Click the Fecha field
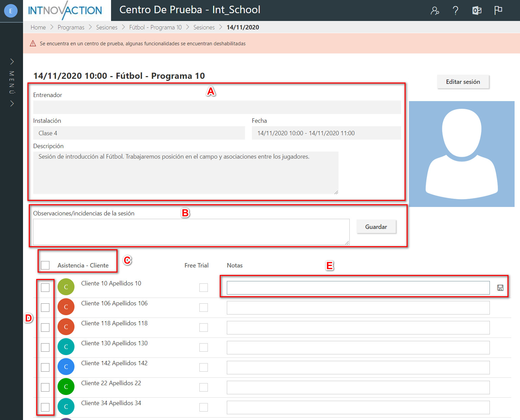The image size is (520, 420). point(326,133)
